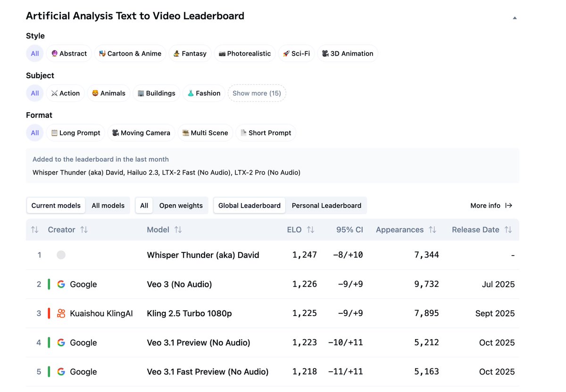Sort the Release Date column

coord(508,230)
